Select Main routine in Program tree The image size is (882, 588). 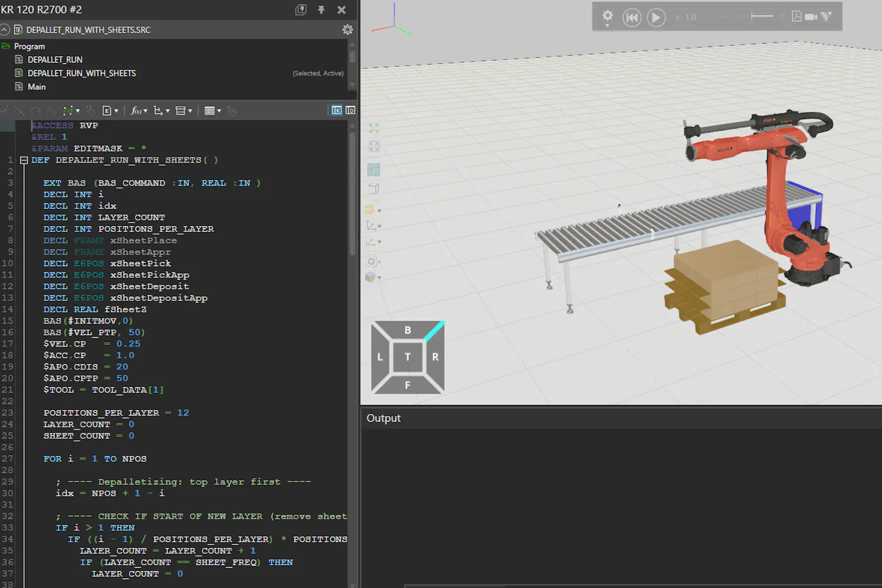(36, 87)
